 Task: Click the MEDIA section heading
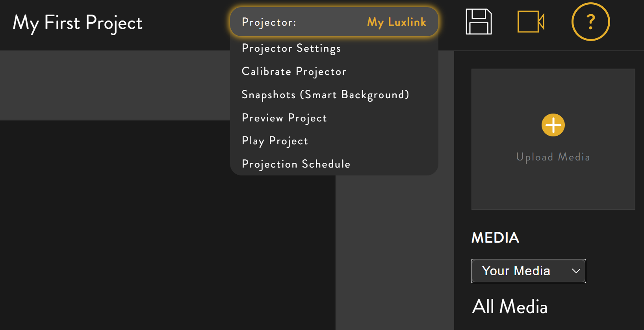coord(495,238)
